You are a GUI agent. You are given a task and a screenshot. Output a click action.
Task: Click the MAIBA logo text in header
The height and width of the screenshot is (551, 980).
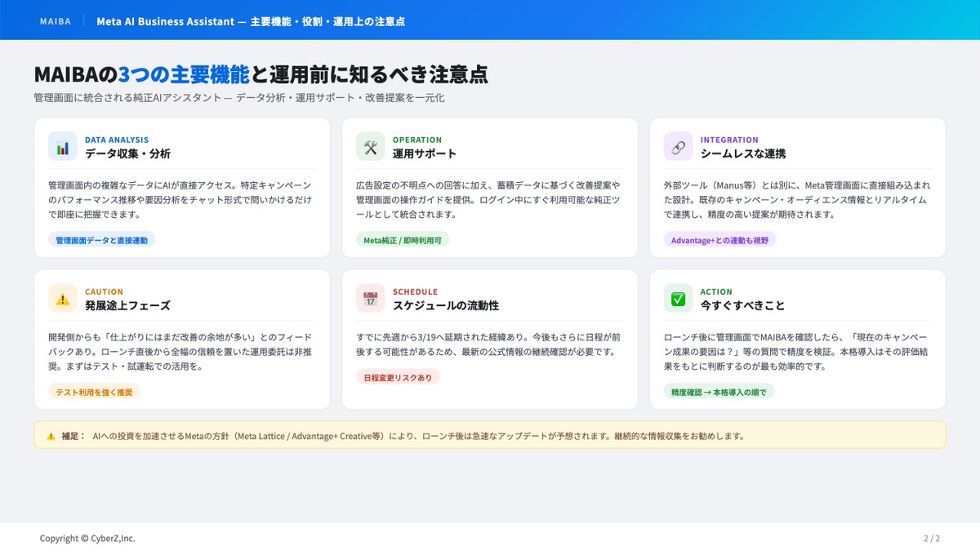(x=56, y=21)
